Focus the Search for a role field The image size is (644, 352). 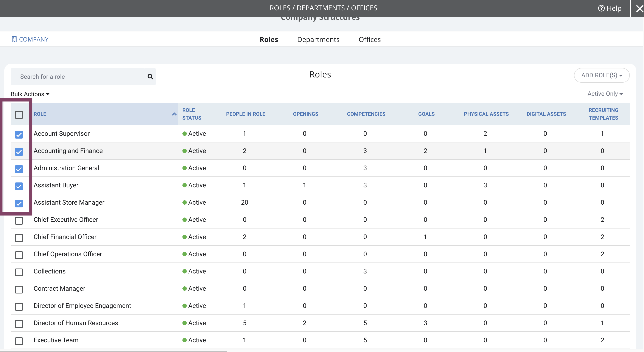coord(78,76)
